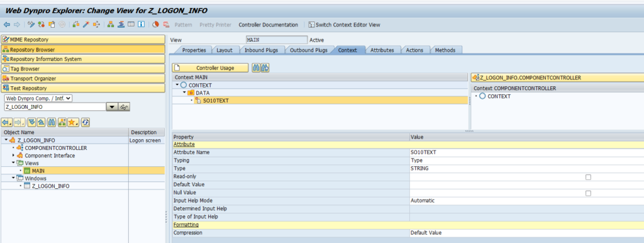Click the Find binoculars icon above object tree

52,122
